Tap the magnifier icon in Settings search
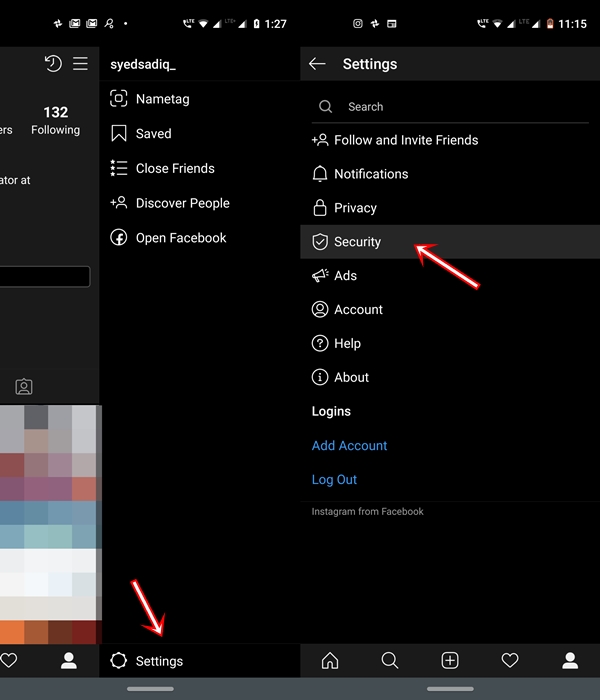600x700 pixels. pos(325,107)
